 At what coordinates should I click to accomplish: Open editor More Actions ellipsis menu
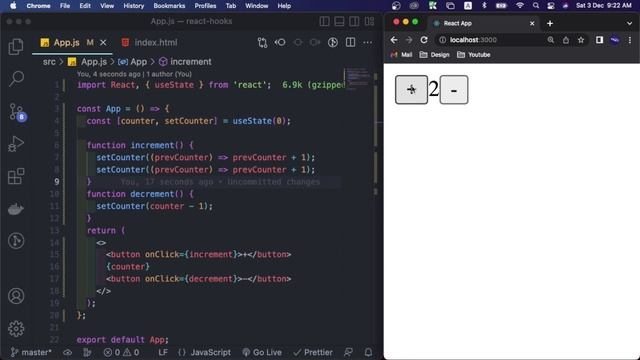point(367,42)
